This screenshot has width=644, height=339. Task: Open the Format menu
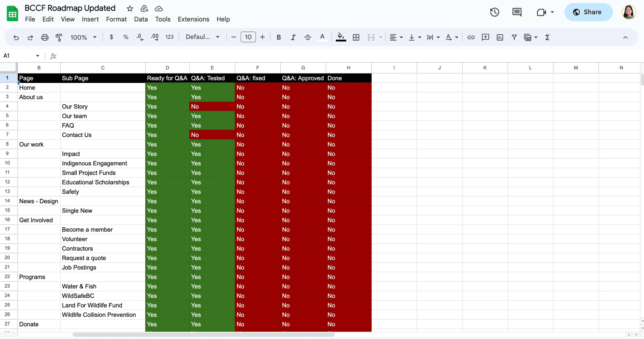(x=116, y=19)
